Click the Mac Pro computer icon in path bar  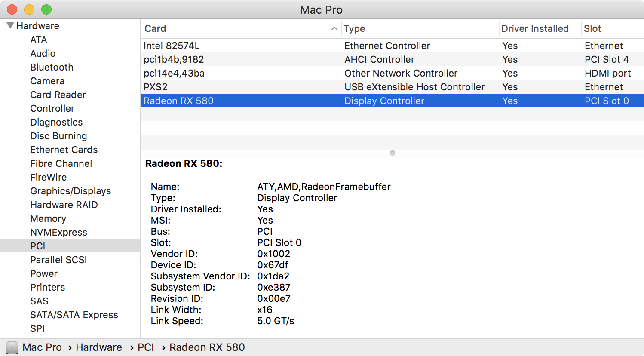(12, 347)
